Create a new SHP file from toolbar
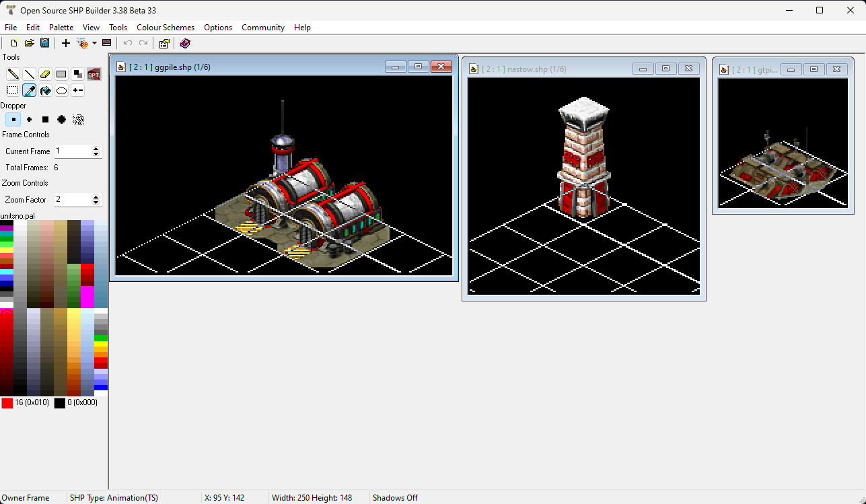 [14, 43]
